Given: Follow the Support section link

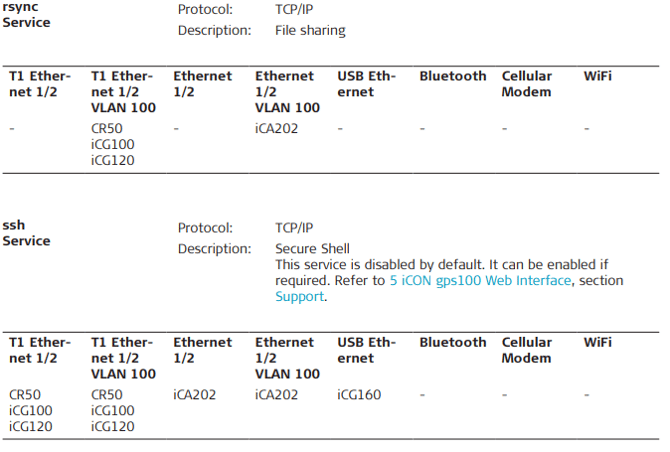Looking at the screenshot, I should (299, 297).
